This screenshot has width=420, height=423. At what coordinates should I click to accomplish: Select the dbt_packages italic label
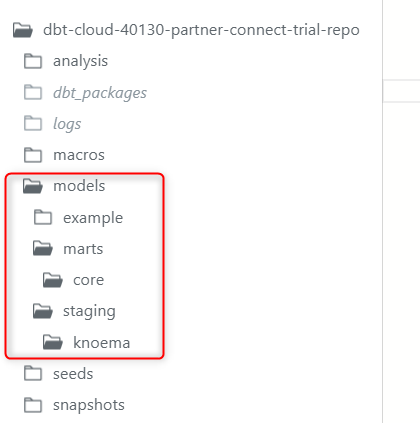[x=100, y=93]
